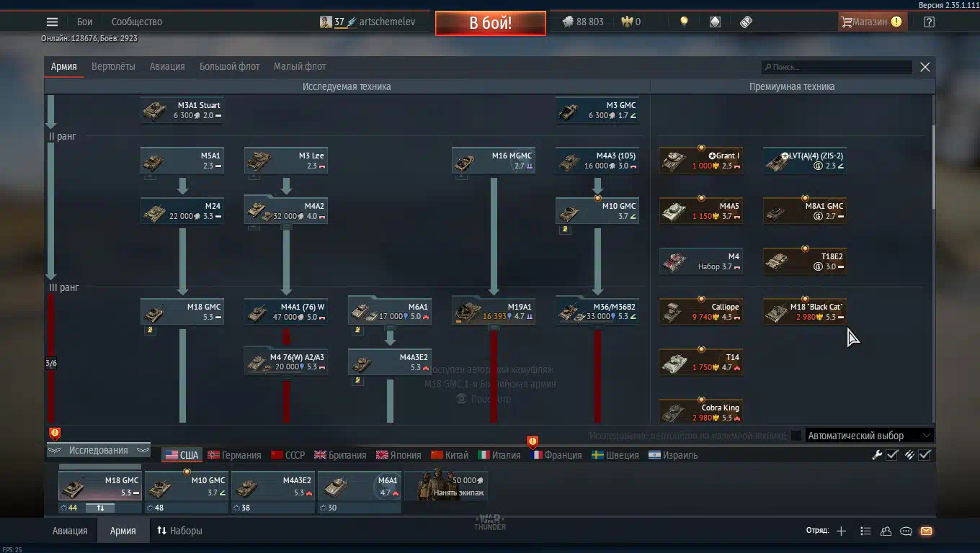Open the orange mail envelope icon
Viewport: 980px width, 553px height.
coord(927,531)
